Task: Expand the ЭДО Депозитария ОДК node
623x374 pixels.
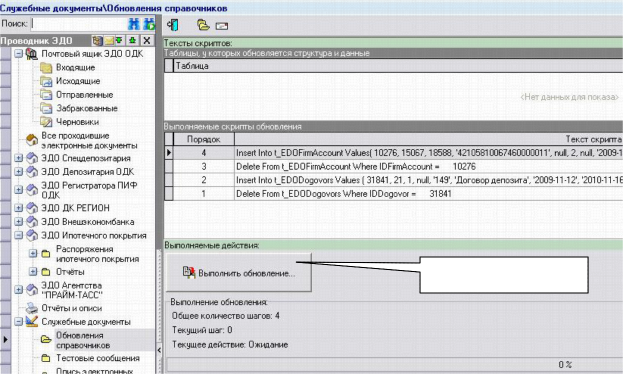Action: click(x=18, y=172)
